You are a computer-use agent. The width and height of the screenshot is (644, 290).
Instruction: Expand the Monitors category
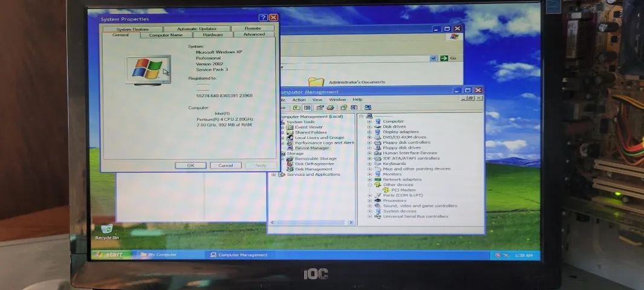(369, 175)
